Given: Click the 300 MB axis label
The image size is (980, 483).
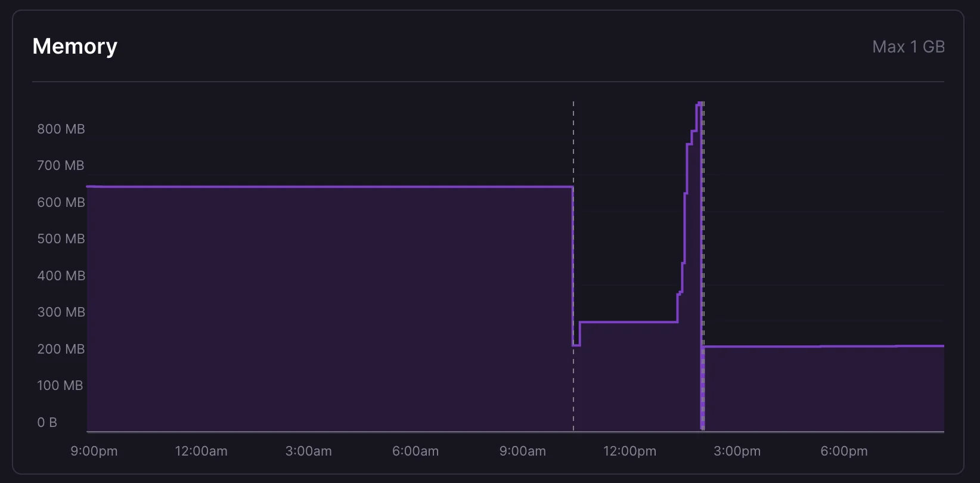Looking at the screenshot, I should point(61,312).
